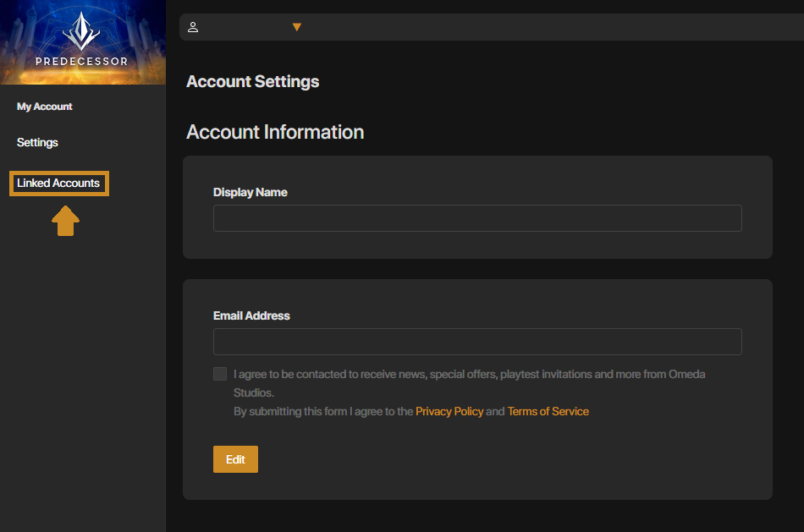Click the Email Address field label
The image size is (804, 532).
coord(251,315)
